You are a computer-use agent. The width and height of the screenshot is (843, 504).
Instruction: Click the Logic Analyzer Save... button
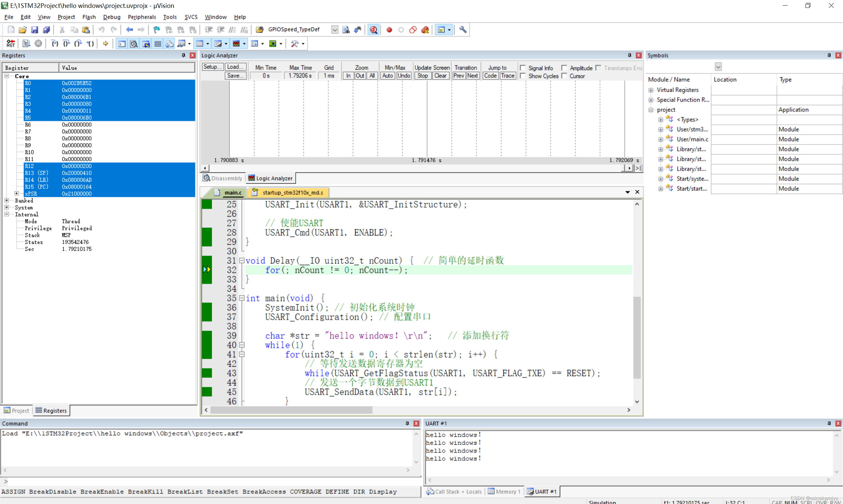[235, 76]
